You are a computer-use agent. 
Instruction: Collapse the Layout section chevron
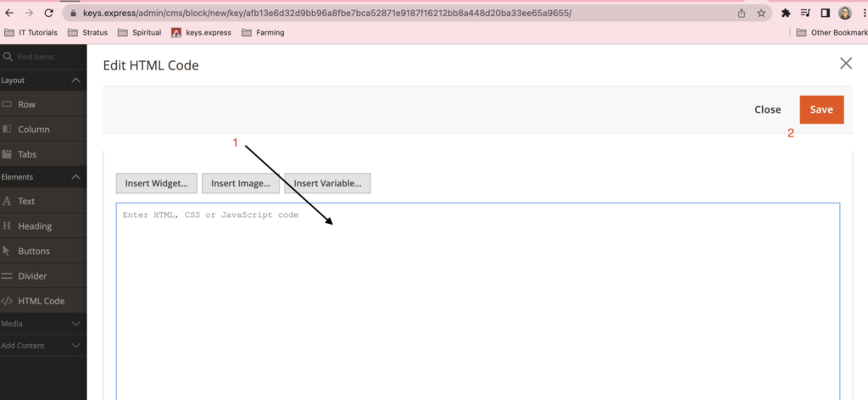75,81
